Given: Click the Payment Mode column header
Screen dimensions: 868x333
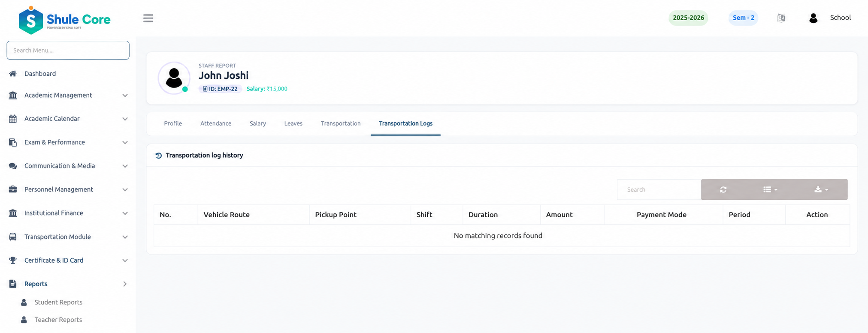Looking at the screenshot, I should click(x=664, y=215).
